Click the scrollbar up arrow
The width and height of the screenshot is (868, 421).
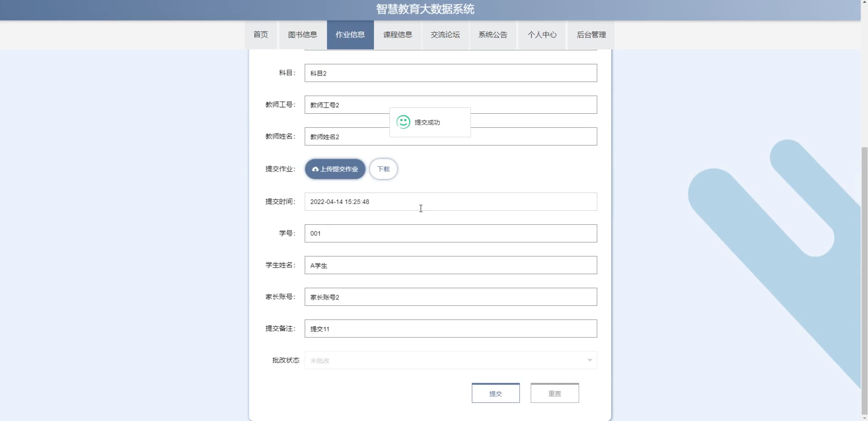click(864, 3)
